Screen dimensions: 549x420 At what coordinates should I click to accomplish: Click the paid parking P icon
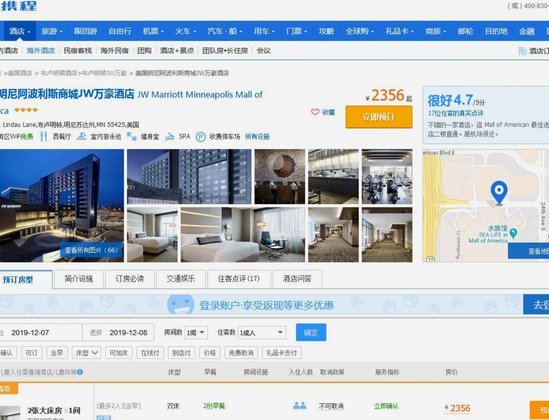pos(200,137)
